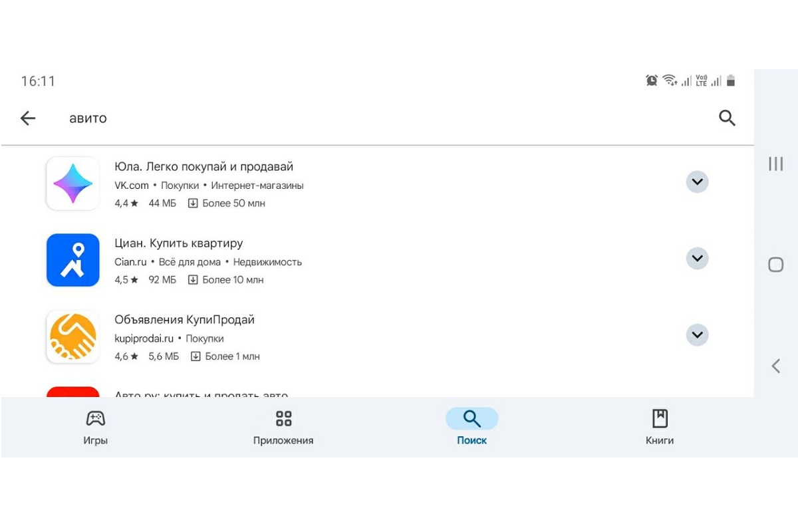Click the 44 МБ size text

point(162,203)
